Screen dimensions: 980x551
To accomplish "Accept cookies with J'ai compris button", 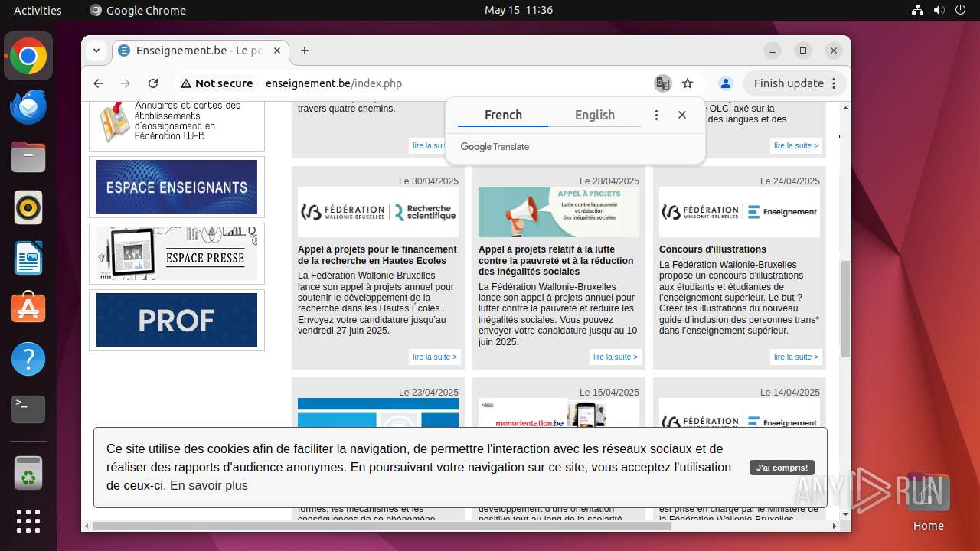I will click(782, 468).
